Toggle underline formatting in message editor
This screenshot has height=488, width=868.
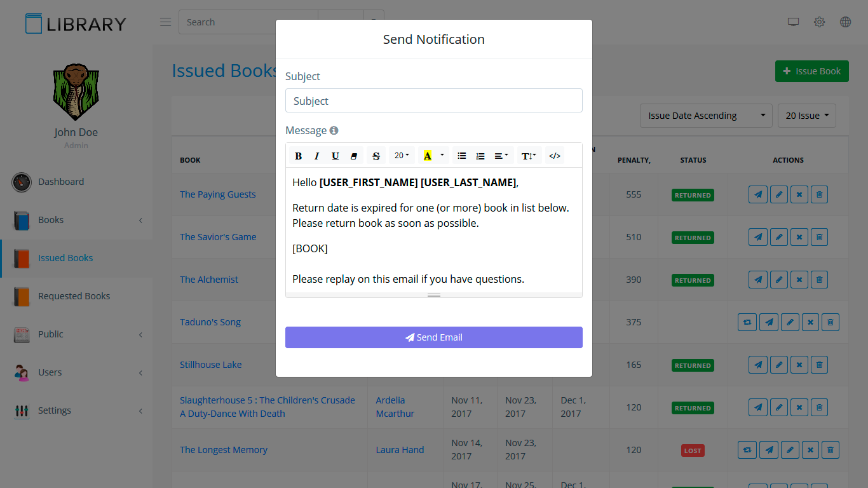[x=336, y=156]
